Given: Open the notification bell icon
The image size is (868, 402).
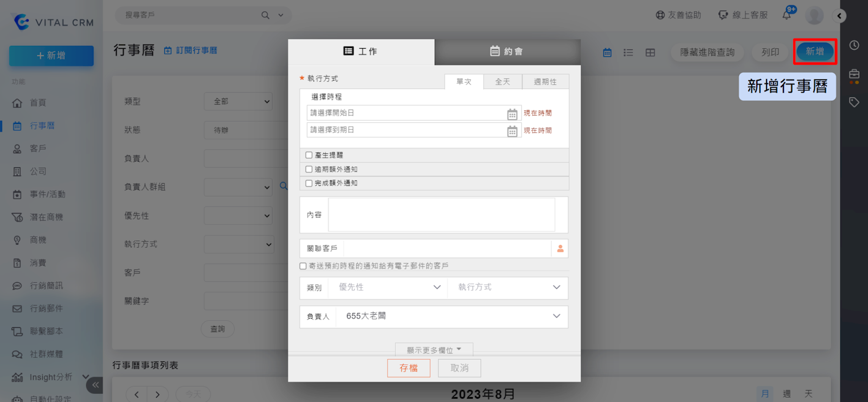Looking at the screenshot, I should tap(787, 15).
